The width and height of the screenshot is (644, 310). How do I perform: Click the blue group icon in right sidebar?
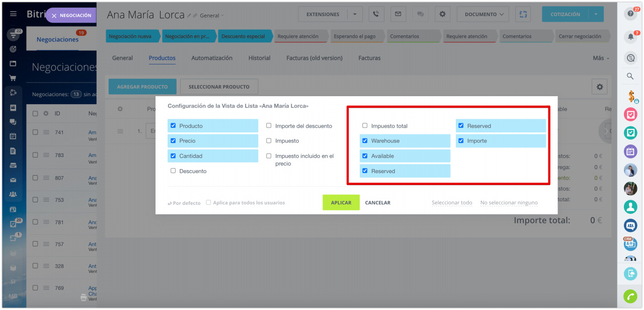pyautogui.click(x=630, y=225)
